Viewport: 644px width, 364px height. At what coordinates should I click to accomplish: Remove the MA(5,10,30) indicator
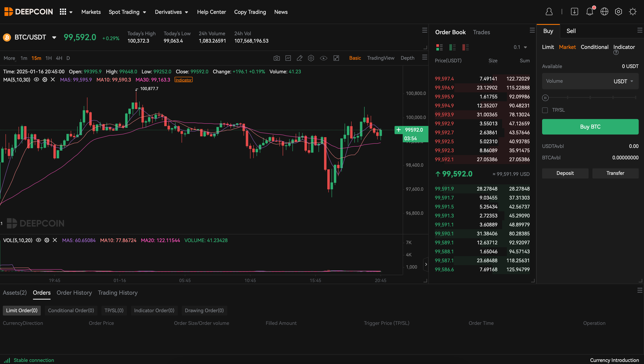tap(53, 79)
